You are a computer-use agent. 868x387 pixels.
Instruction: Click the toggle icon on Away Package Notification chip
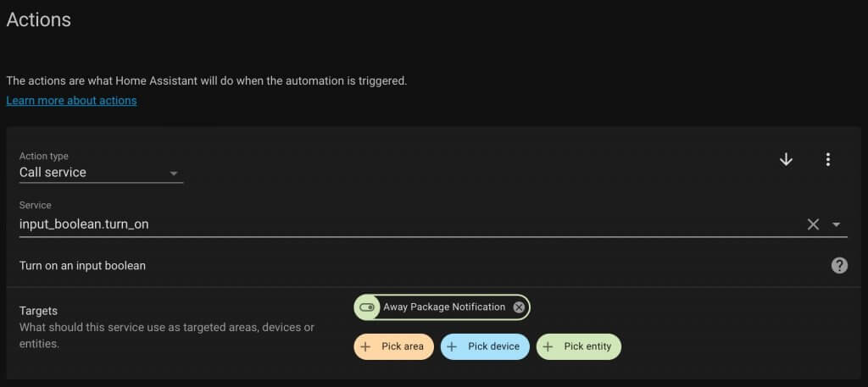tap(366, 307)
